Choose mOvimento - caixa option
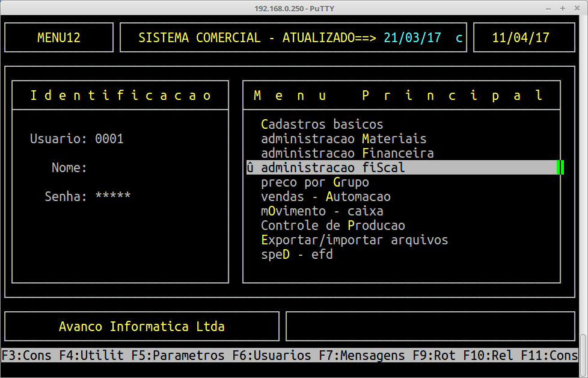This screenshot has height=378, width=588. (x=322, y=211)
